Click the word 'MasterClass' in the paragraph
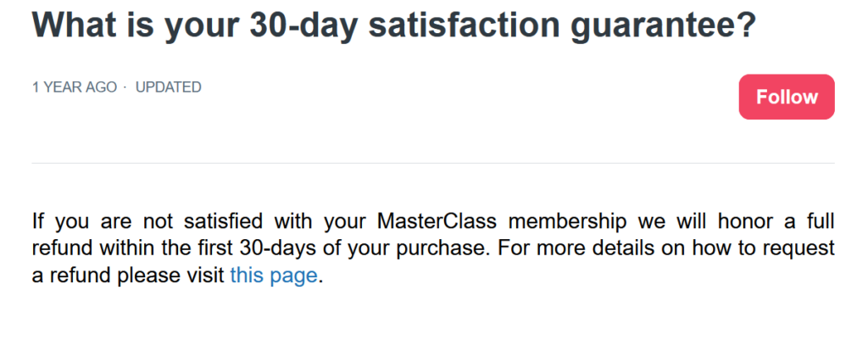 [x=437, y=221]
